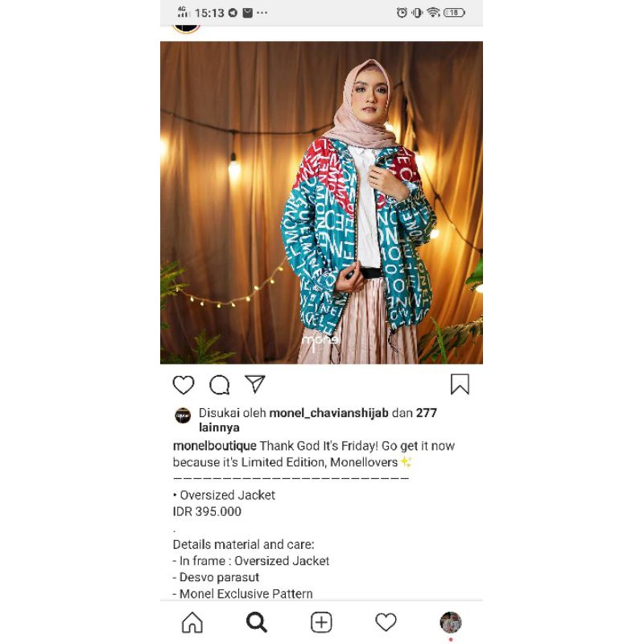This screenshot has width=644, height=644.
Task: Open your profile avatar tab
Action: (x=451, y=622)
